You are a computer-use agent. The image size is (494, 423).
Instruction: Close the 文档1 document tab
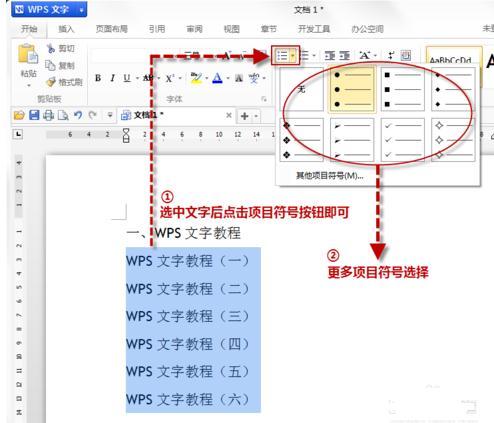pyautogui.click(x=229, y=115)
